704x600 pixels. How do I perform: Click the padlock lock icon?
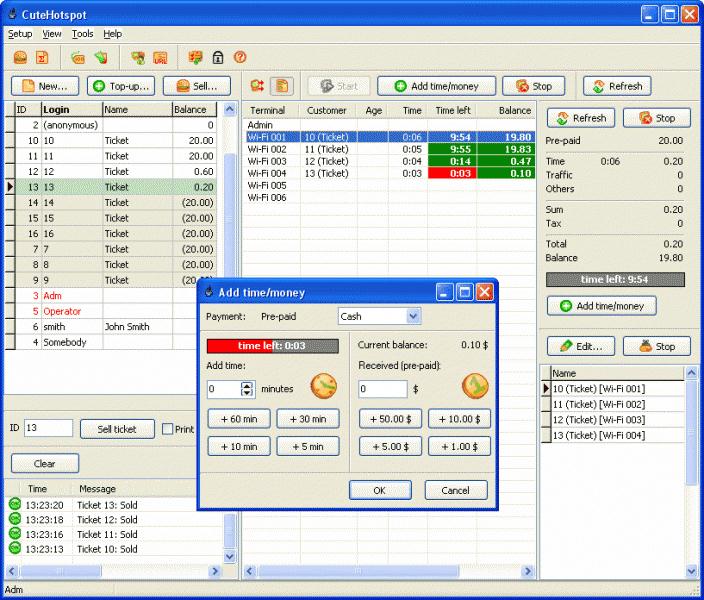218,58
